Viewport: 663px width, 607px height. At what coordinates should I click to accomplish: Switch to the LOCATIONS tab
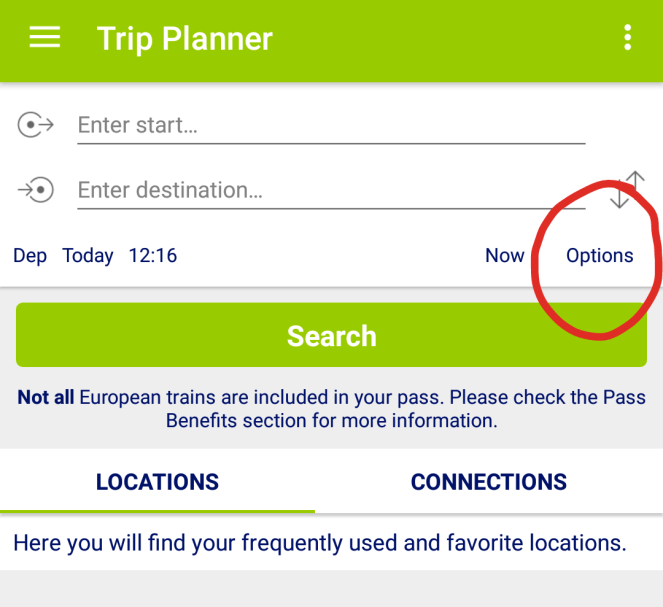[157, 481]
